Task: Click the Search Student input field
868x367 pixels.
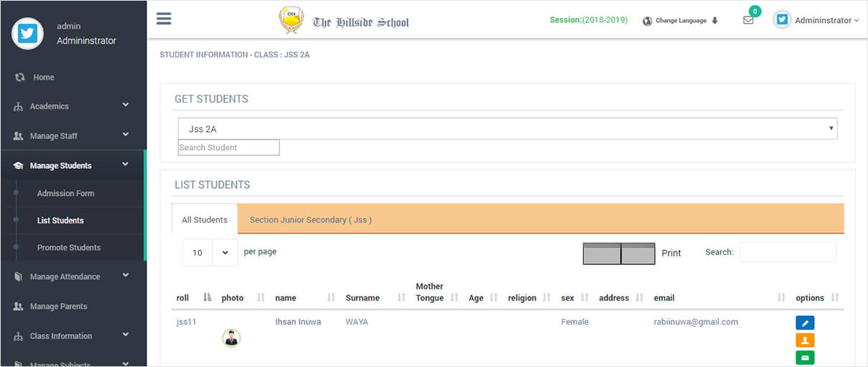Action: coord(228,147)
